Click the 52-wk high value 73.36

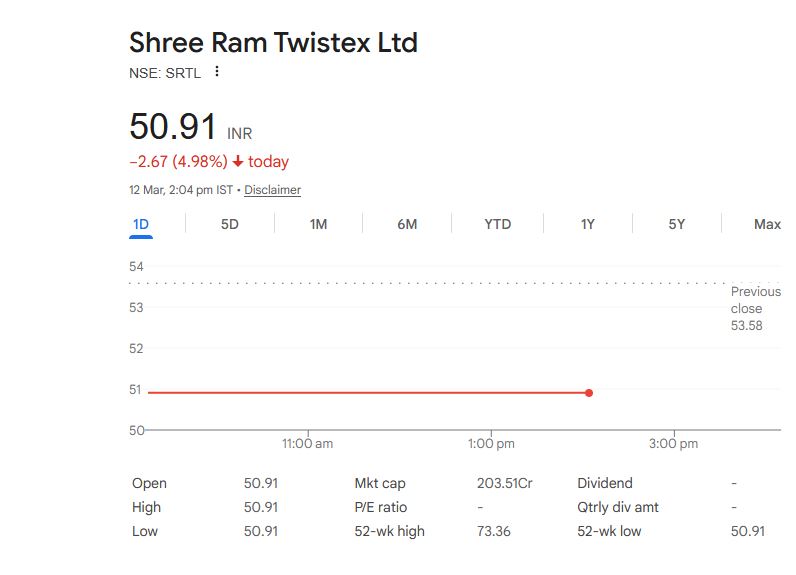click(x=493, y=531)
